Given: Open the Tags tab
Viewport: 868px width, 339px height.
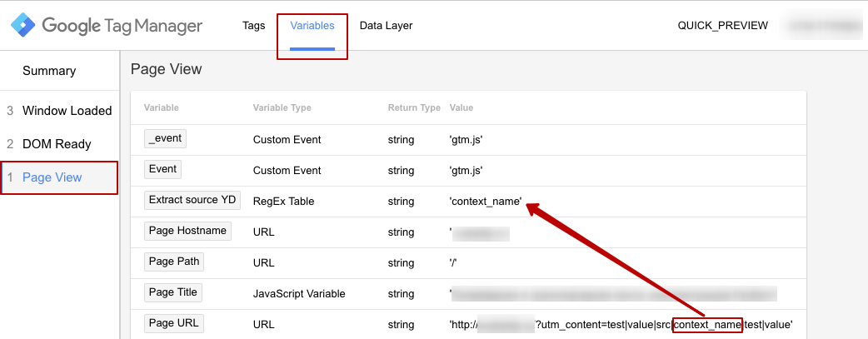Looking at the screenshot, I should 253,26.
